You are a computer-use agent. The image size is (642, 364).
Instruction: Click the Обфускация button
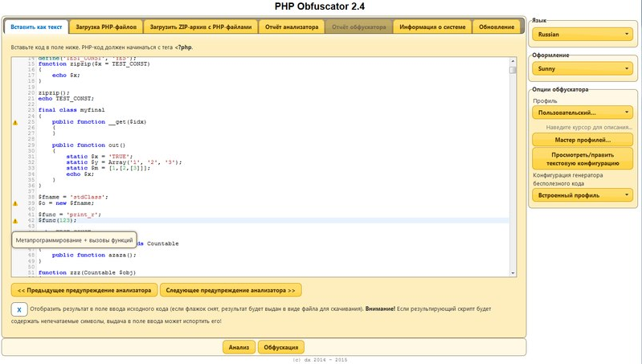[280, 347]
